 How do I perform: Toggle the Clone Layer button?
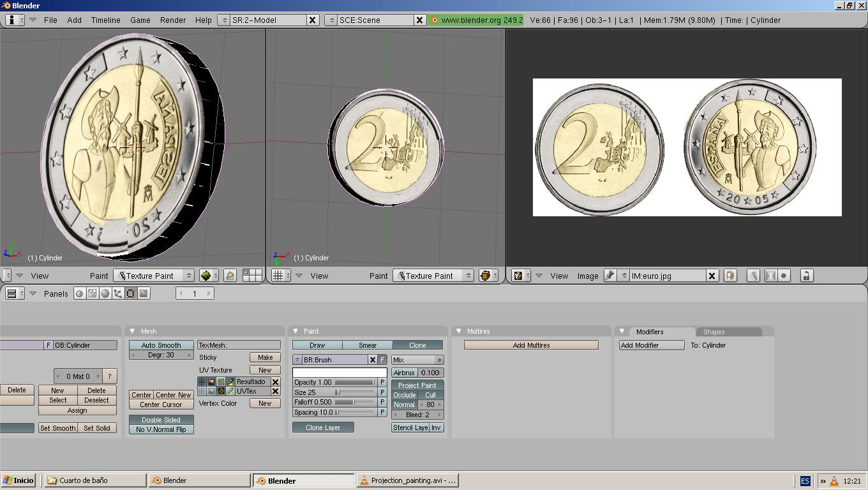click(x=323, y=427)
